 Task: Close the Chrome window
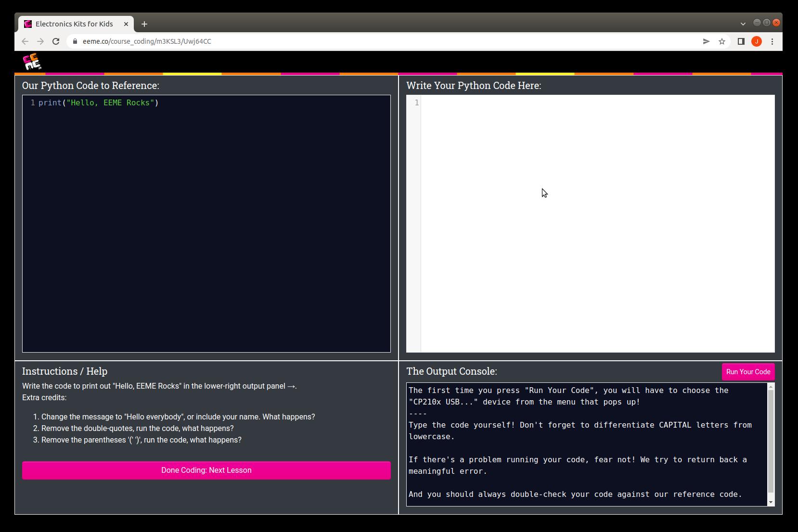point(776,23)
